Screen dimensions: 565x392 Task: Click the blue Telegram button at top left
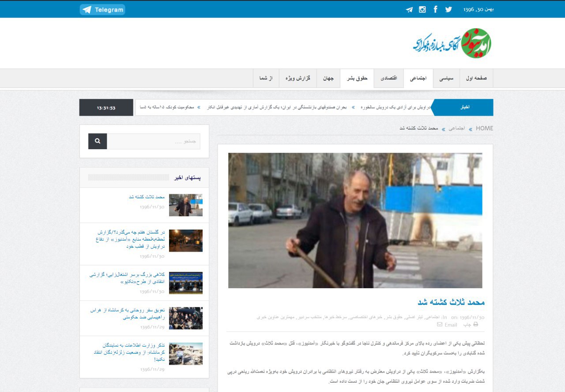(x=102, y=10)
